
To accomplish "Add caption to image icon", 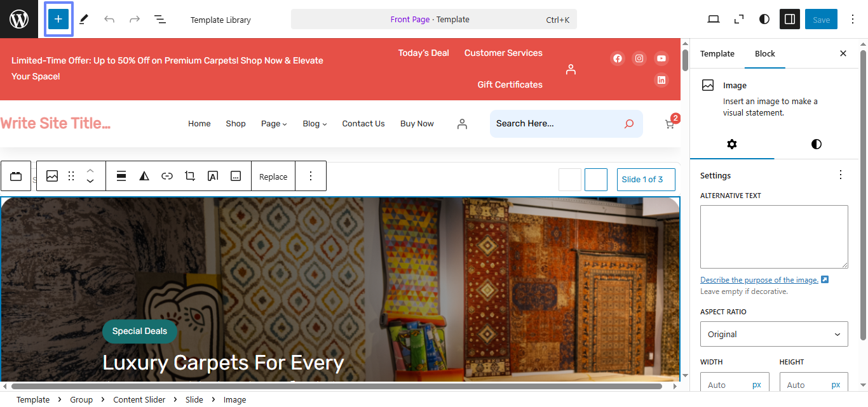I will pos(236,176).
